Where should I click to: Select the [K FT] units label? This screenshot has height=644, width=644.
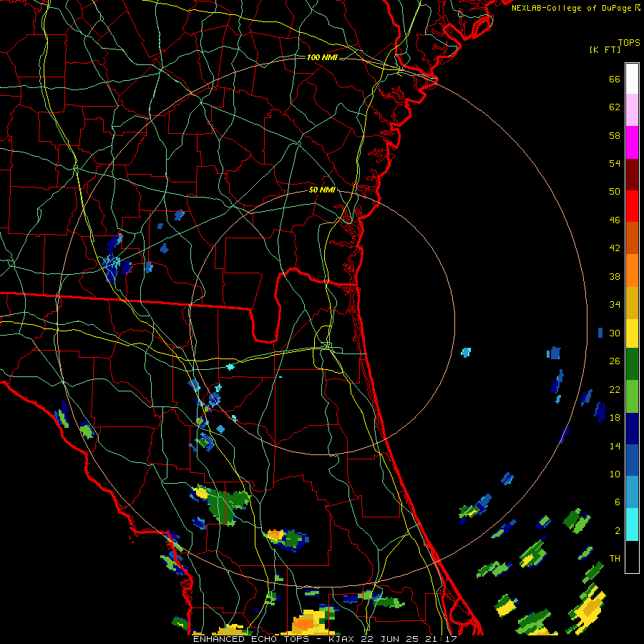[605, 49]
